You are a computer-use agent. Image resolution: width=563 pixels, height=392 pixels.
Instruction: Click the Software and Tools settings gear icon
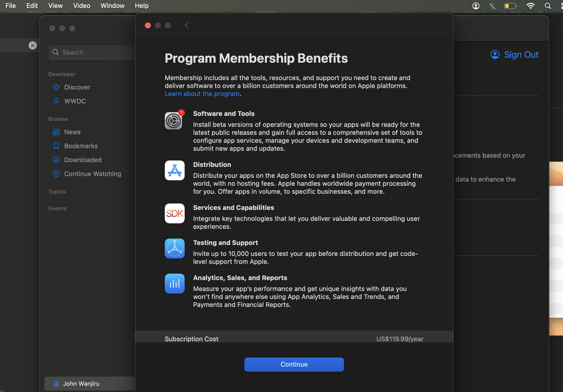[x=173, y=121]
